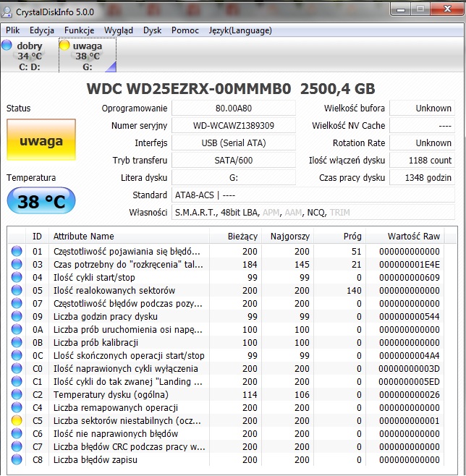Click the 38 °C temperature indicator
This screenshot has height=476, width=466.
41,200
